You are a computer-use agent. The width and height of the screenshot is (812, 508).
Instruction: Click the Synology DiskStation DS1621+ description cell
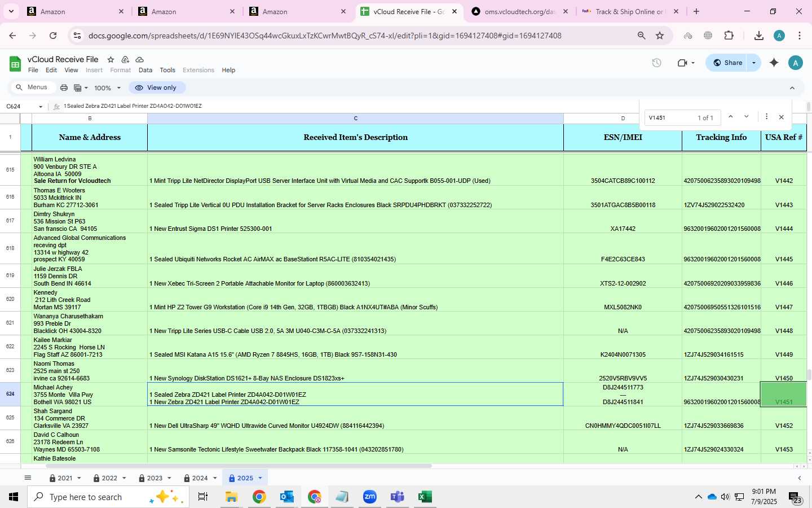(355, 371)
